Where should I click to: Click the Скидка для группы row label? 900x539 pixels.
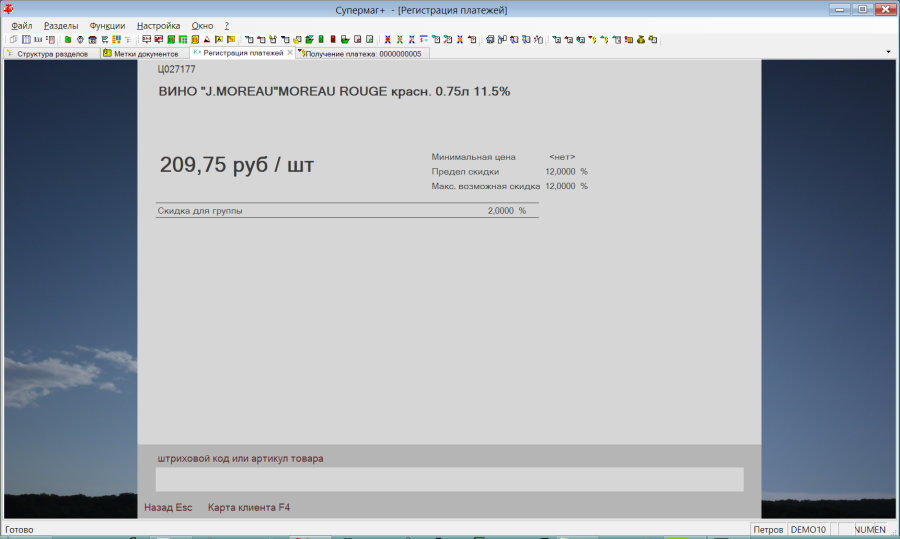click(x=200, y=211)
